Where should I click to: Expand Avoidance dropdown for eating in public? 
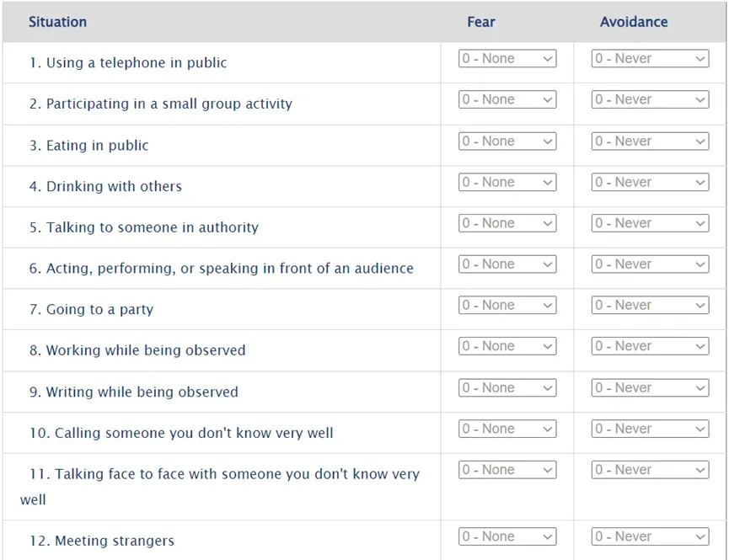coord(650,141)
